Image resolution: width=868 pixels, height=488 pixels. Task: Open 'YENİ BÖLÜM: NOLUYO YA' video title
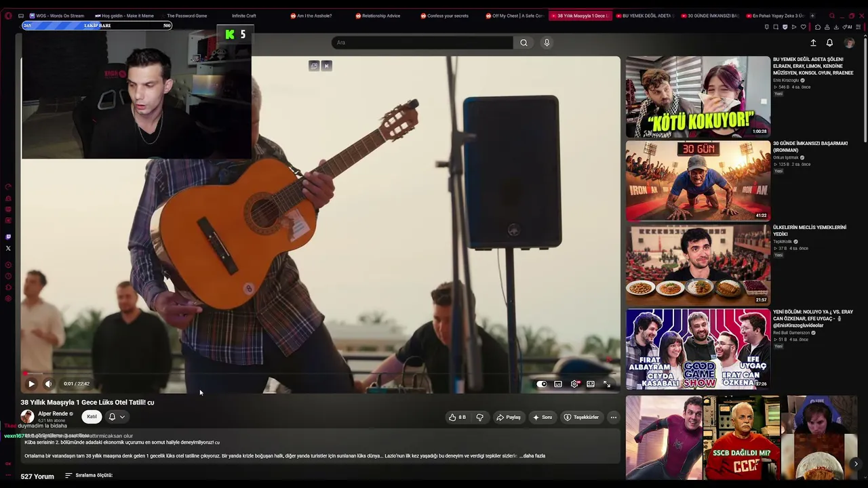pos(813,319)
